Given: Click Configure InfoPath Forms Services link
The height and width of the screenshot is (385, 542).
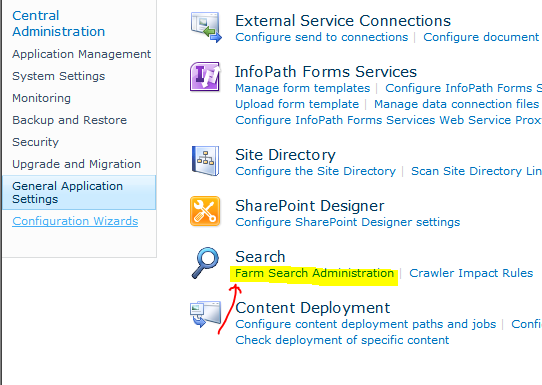Looking at the screenshot, I should point(463,88).
